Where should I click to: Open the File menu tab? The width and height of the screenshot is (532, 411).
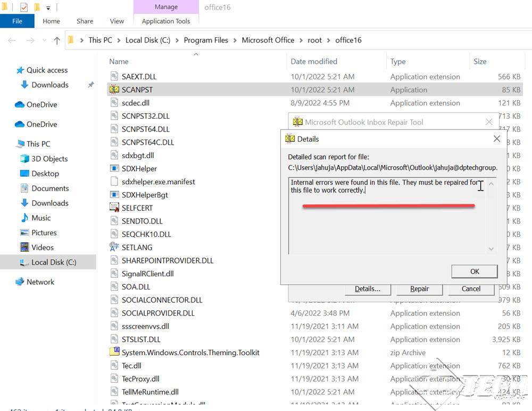[x=17, y=21]
